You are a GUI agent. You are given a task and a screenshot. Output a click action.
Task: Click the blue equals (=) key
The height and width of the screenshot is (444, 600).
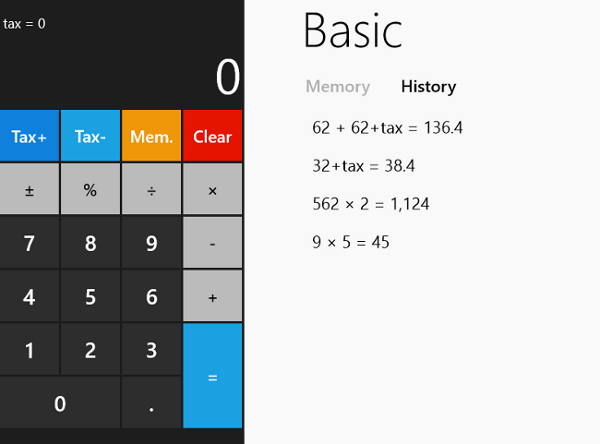tap(212, 376)
